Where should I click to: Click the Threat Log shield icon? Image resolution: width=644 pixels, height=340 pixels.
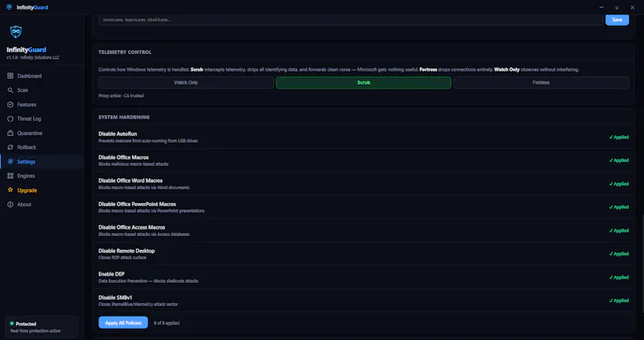coord(10,118)
